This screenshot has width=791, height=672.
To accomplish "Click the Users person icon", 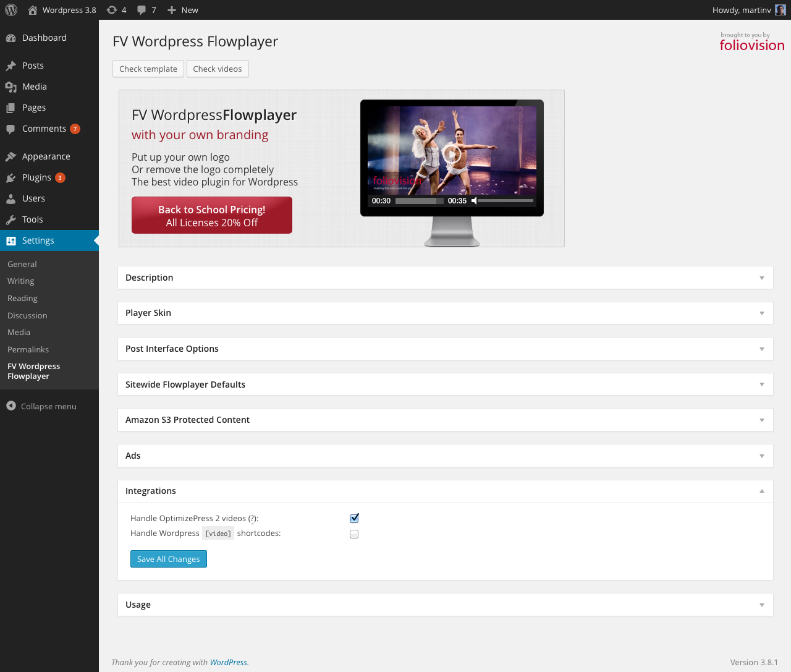I will [11, 198].
